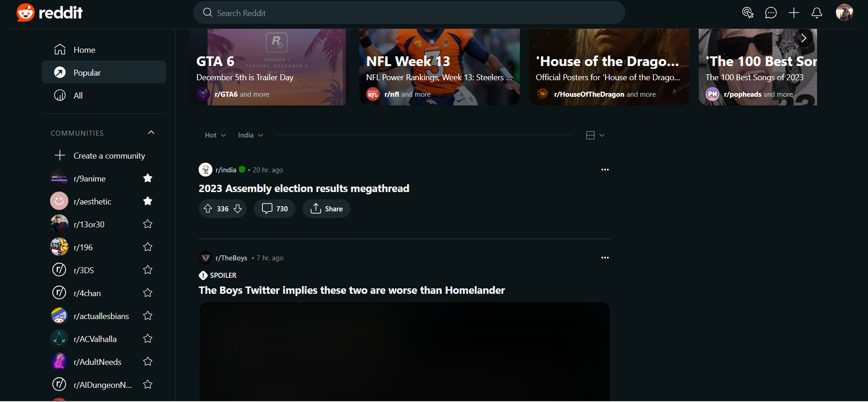Open the more options menu on r/TheBoys post
Viewport: 868px width, 402px height.
(605, 258)
